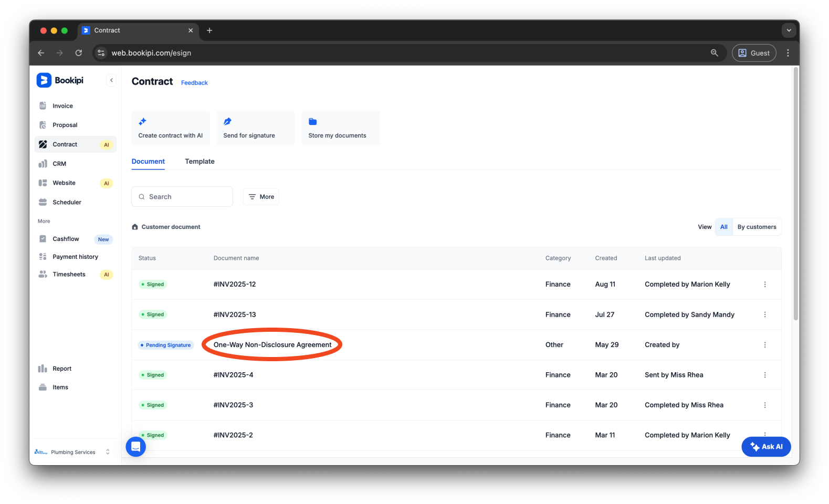This screenshot has width=829, height=504.
Task: Go to CRM in sidebar
Action: tap(59, 164)
